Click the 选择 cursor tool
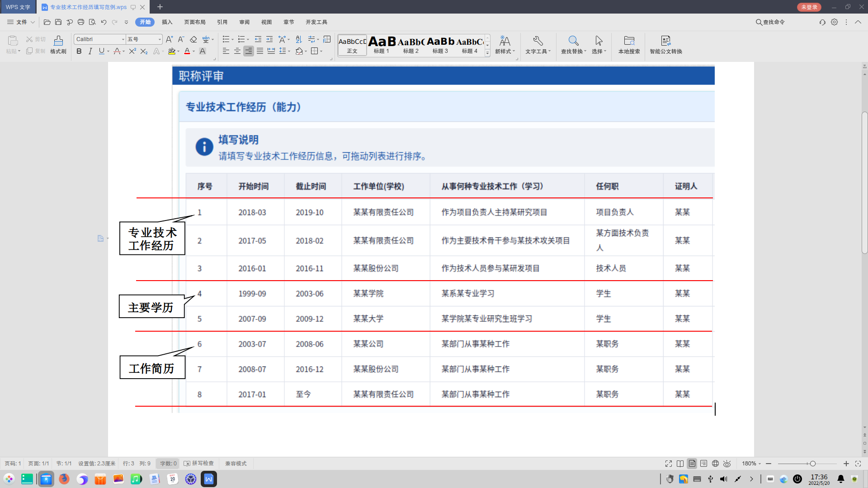The height and width of the screenshot is (488, 868). pos(599,45)
